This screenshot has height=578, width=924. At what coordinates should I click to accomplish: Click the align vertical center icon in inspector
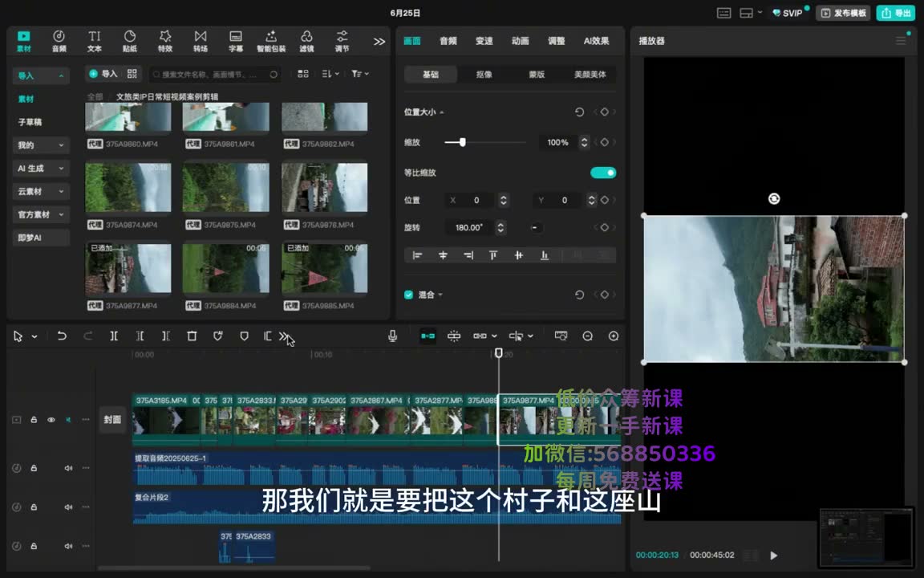519,254
